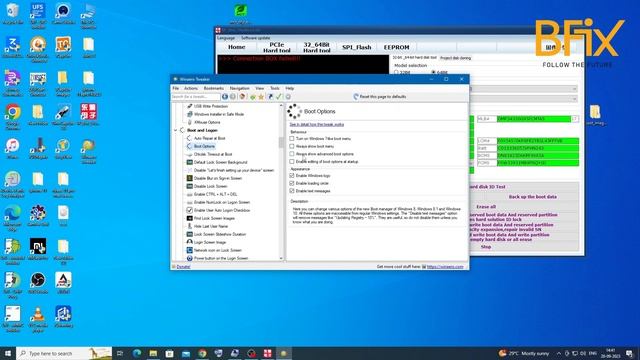Viewport: 640px width, 360px height.
Task: Open Chrome from the taskbar
Action: pyautogui.click(x=202, y=353)
